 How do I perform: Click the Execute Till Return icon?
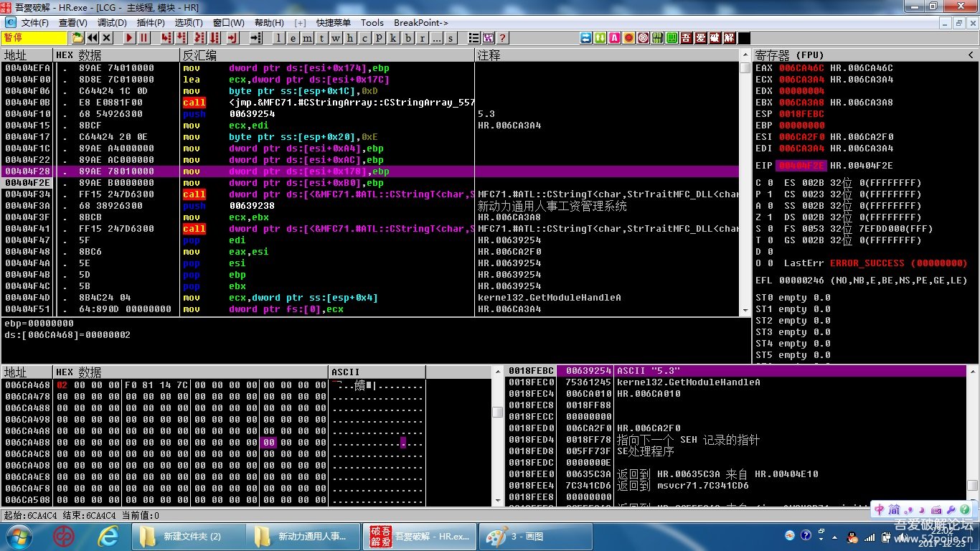(232, 38)
